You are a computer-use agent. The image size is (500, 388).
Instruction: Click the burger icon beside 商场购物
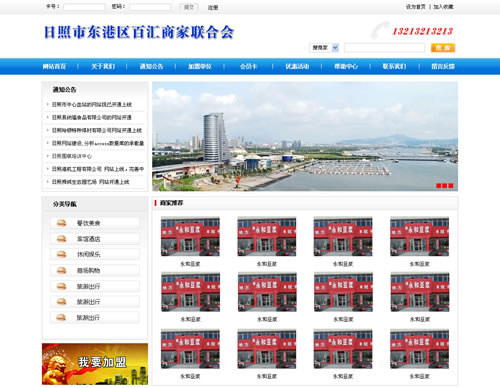[x=61, y=270]
